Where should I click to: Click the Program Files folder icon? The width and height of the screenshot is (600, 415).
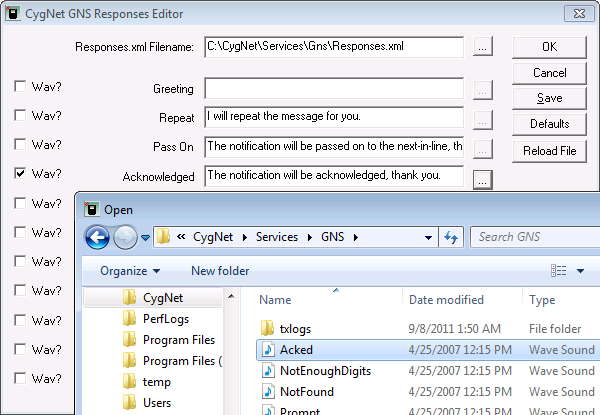(x=130, y=339)
